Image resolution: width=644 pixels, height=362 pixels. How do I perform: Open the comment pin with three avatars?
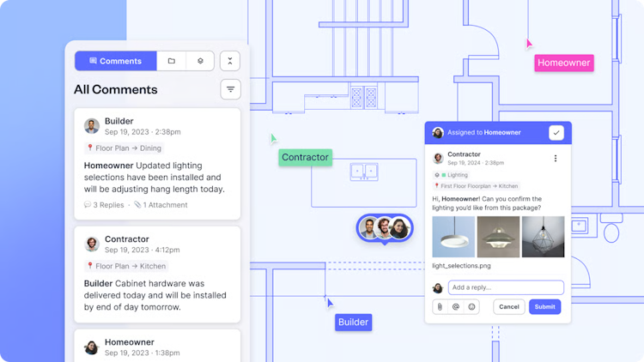(385, 229)
